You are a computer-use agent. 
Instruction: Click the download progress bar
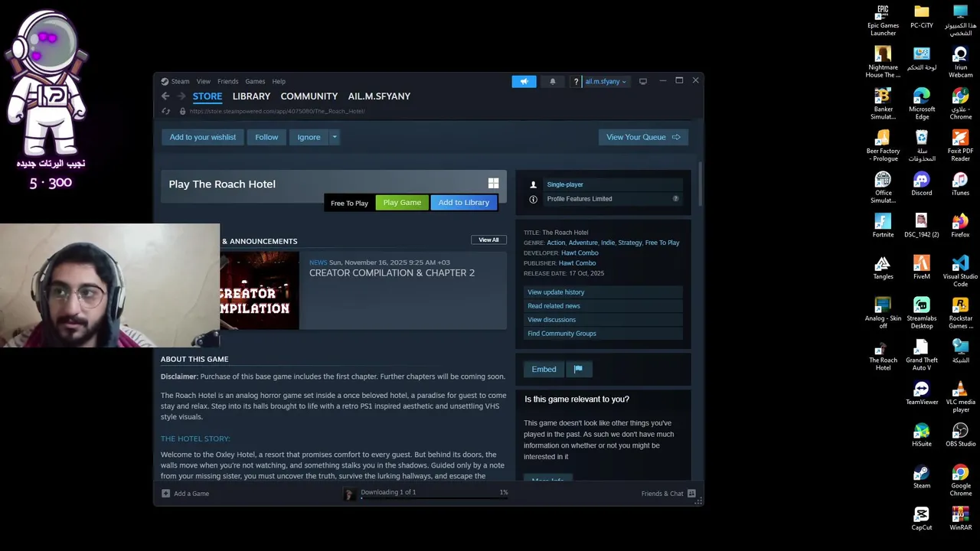pyautogui.click(x=434, y=499)
